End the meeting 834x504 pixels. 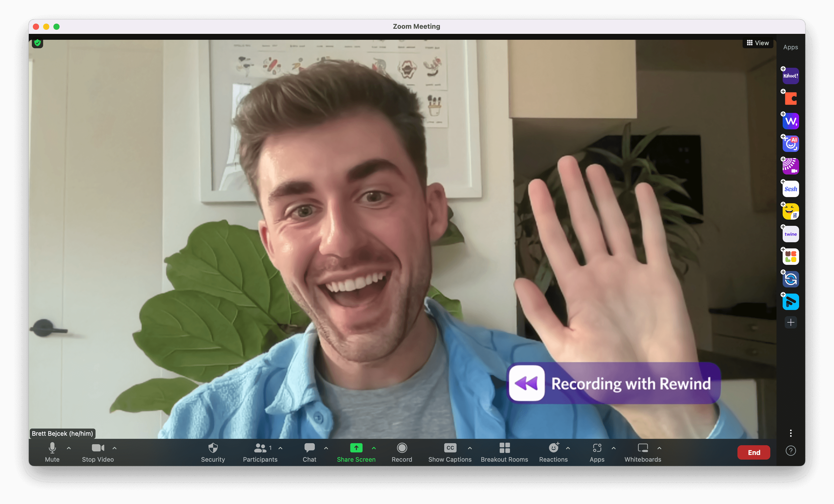tap(753, 452)
